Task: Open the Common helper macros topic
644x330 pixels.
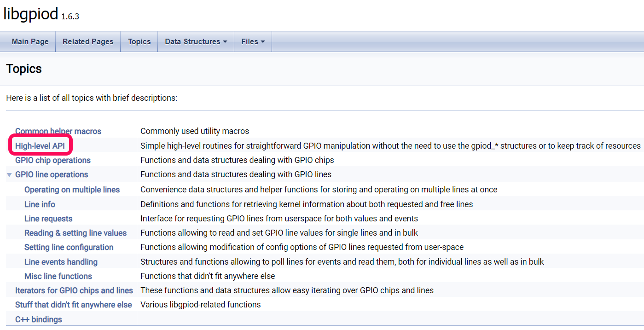Action: [58, 131]
